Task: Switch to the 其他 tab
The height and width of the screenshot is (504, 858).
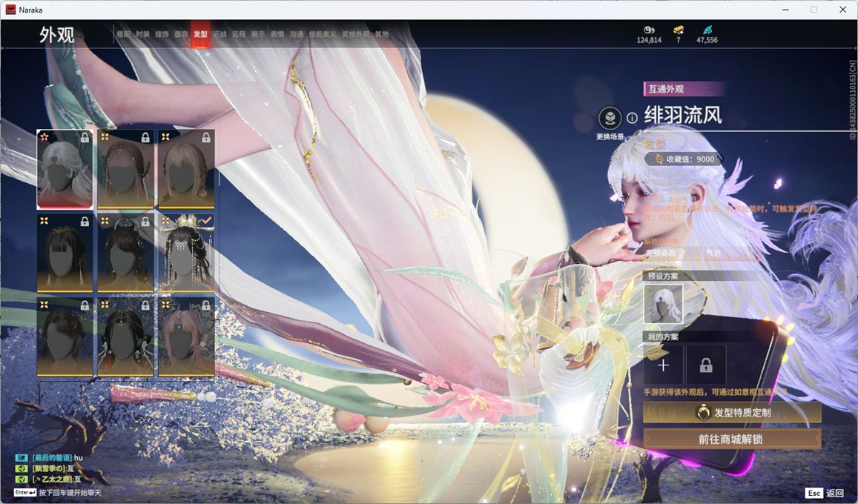Action: pos(382,34)
